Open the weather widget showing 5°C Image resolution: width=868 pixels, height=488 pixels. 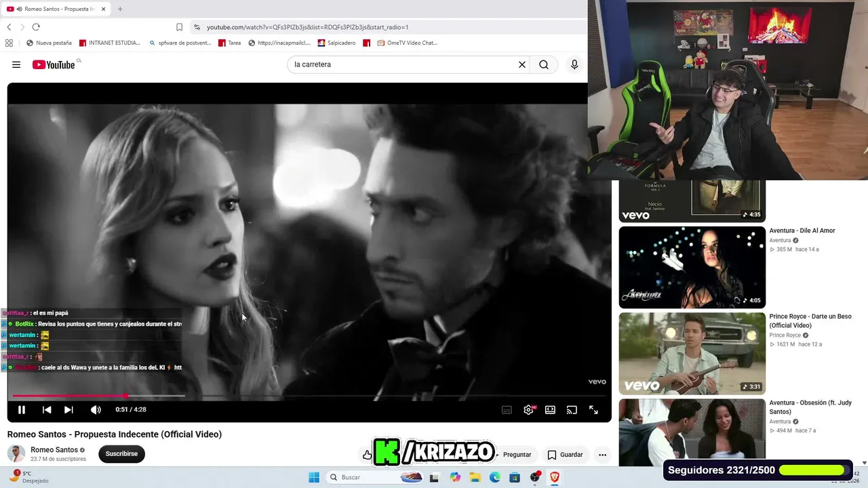pos(27,476)
